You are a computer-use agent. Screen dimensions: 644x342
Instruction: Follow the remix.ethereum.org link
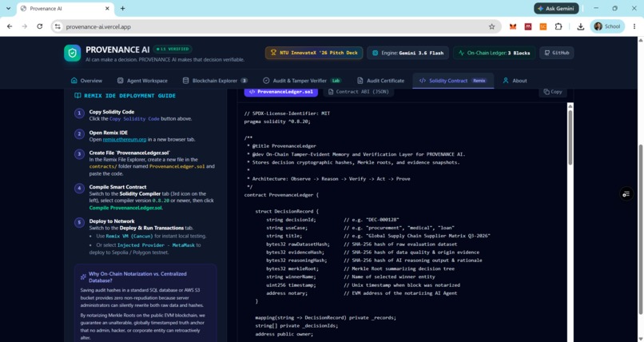coord(125,140)
